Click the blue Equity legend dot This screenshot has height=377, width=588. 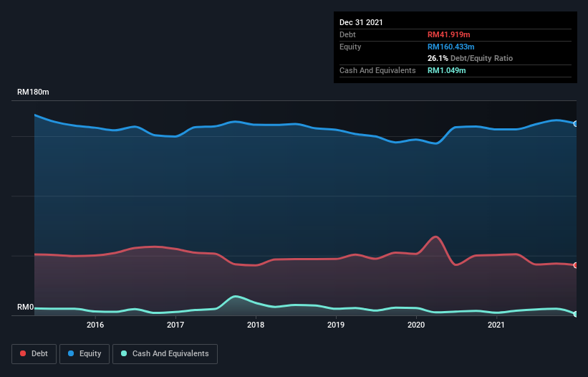(71, 353)
